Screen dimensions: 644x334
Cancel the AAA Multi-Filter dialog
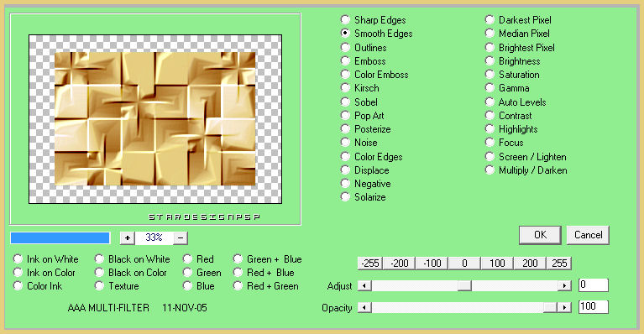588,235
